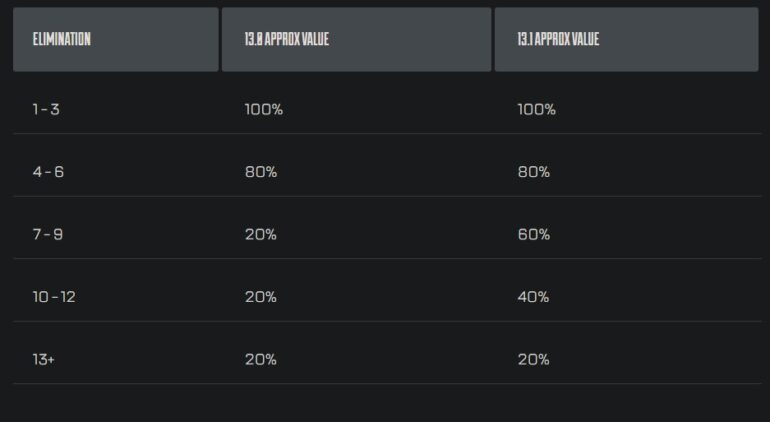This screenshot has height=422, width=770.
Task: Click the 40% value cell
Action: (533, 297)
